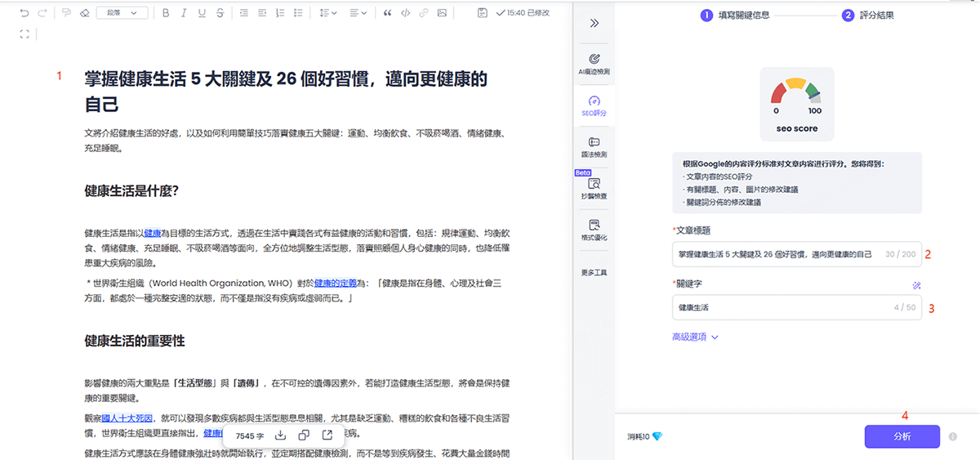The image size is (980, 460).
Task: Open the 健康 hyperlink in the article
Action: click(x=153, y=233)
